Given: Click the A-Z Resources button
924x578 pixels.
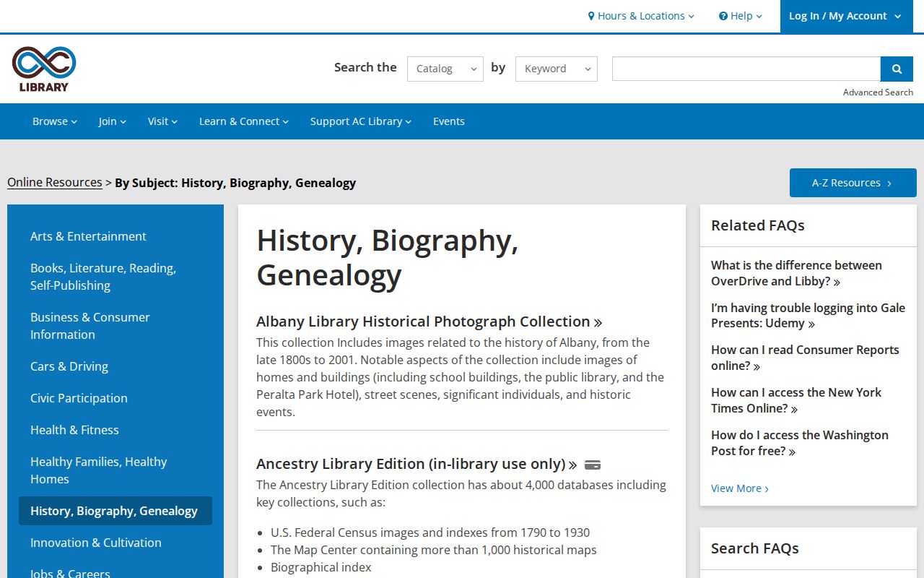Looking at the screenshot, I should pos(853,183).
